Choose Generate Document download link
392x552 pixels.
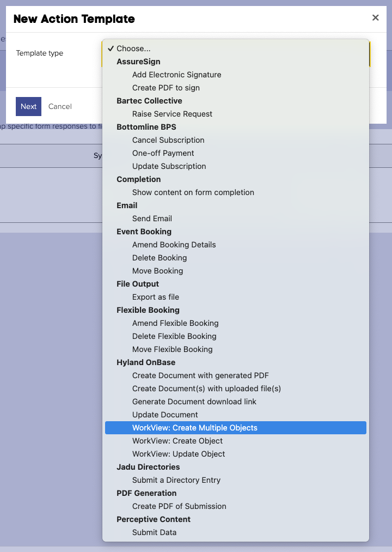(x=236, y=401)
